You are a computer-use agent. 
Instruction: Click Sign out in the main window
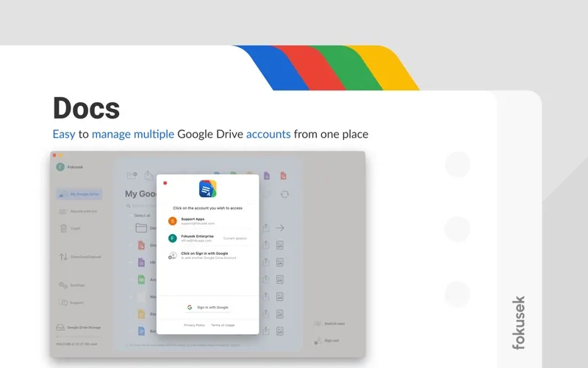327,341
